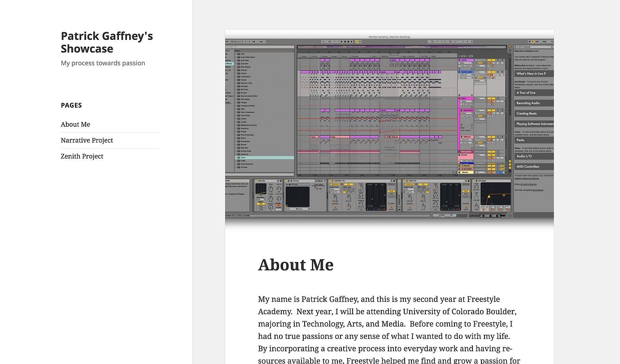
Task: Open the Narrative Project page
Action: point(87,140)
